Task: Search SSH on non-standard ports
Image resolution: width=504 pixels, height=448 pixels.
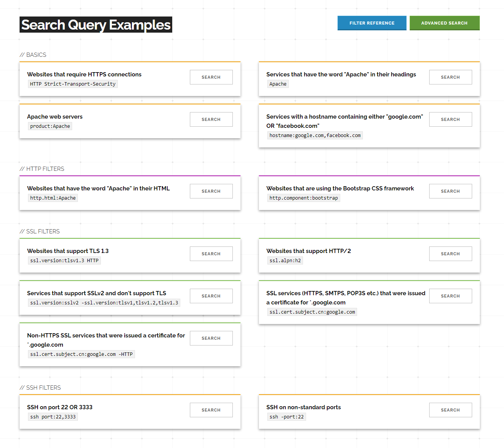Action: [x=450, y=410]
